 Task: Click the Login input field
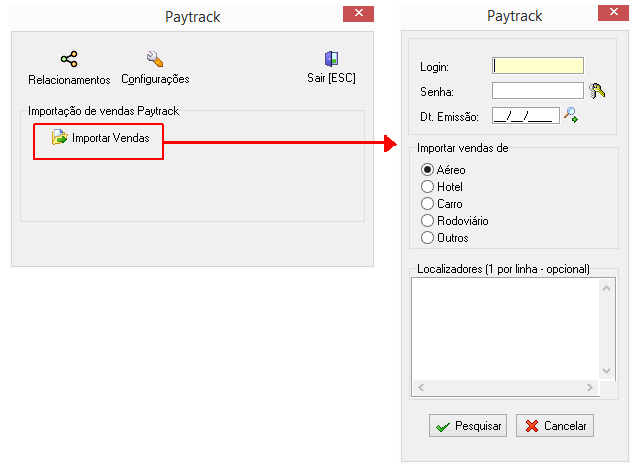pos(538,66)
